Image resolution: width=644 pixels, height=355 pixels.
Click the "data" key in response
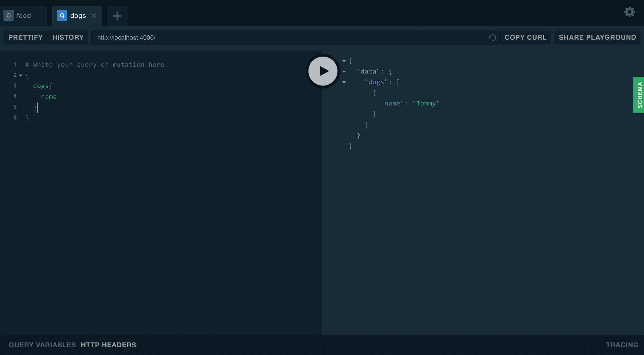[368, 71]
